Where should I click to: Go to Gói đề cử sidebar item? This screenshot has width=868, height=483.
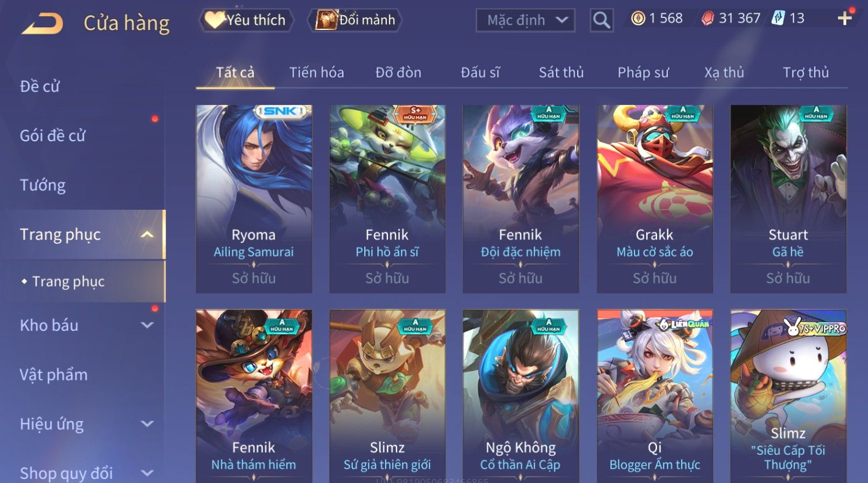click(x=52, y=135)
